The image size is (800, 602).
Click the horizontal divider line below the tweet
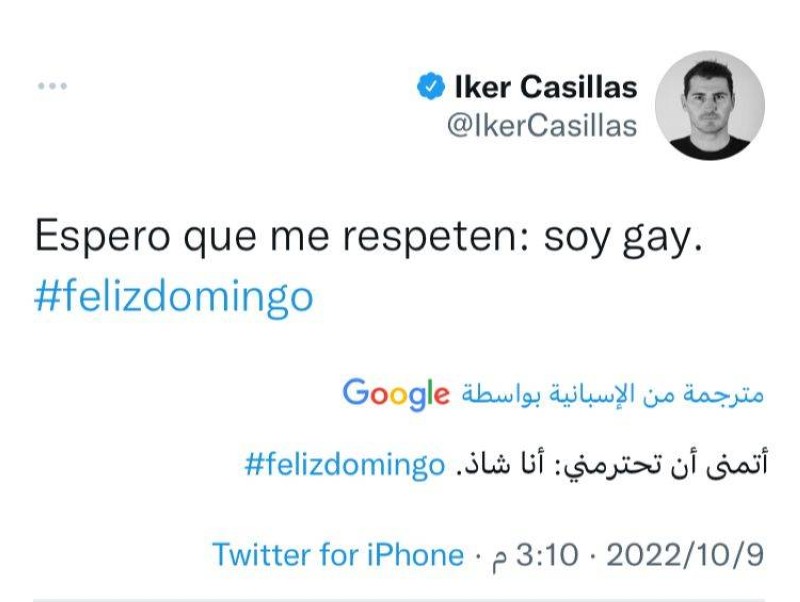click(x=400, y=599)
